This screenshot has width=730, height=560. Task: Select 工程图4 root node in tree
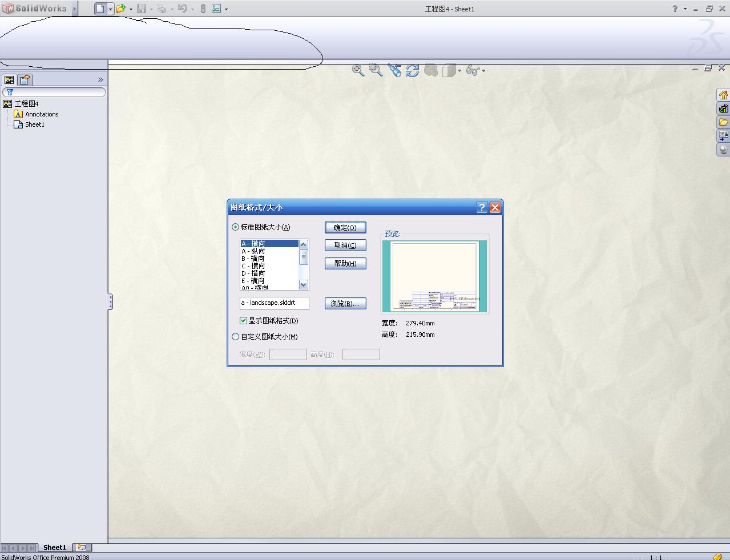(26, 104)
